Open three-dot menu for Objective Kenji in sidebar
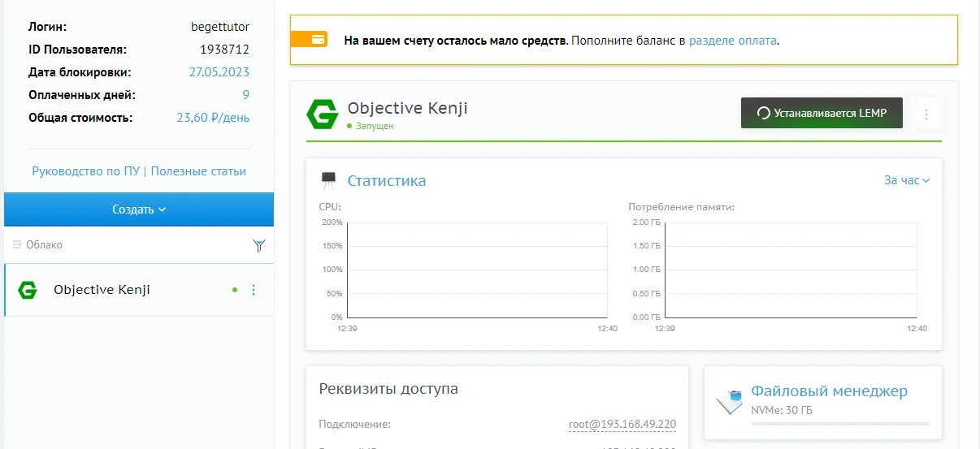Screen dimensions: 980x449 point(254,290)
